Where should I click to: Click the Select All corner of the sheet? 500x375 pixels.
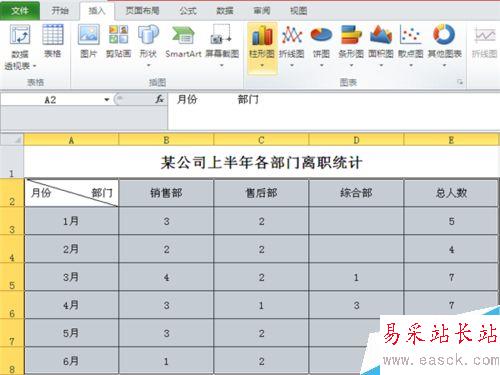click(12, 139)
